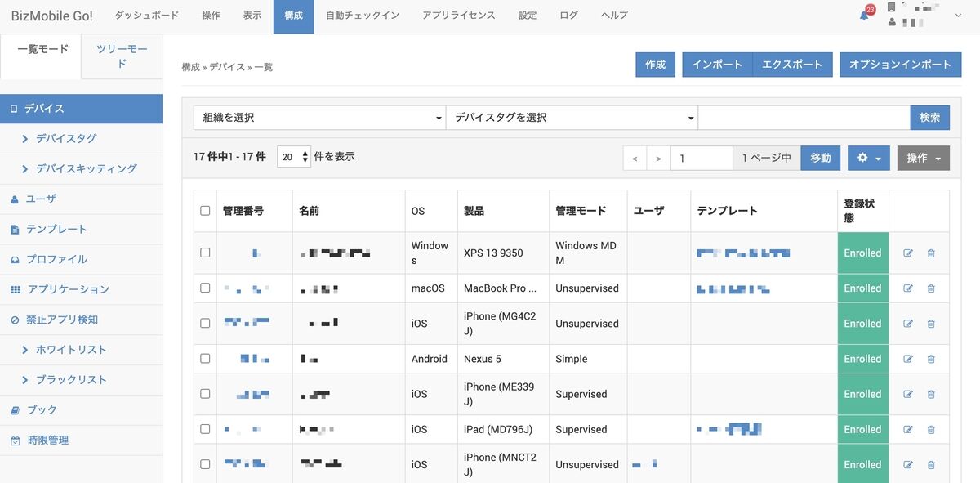Viewport: 980px width, 483px height.
Task: Click the edit icon in the XPS 13 9350 row
Action: [x=908, y=253]
